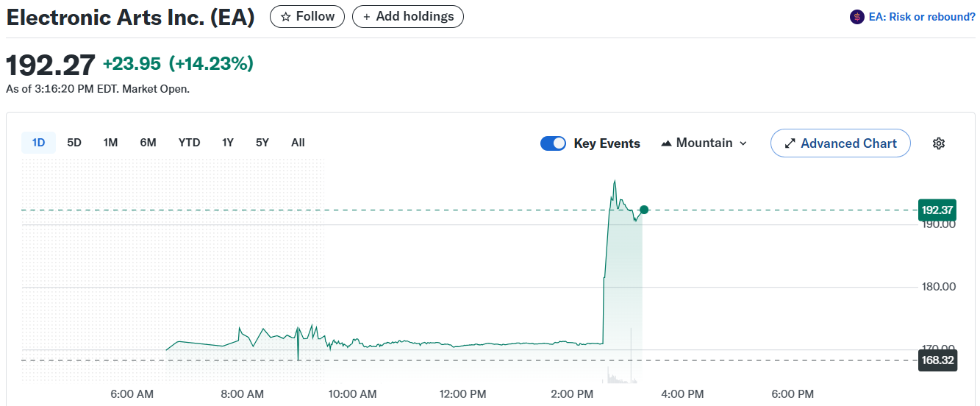Select the 1D time range tab
This screenshot has width=980, height=406.
[38, 143]
